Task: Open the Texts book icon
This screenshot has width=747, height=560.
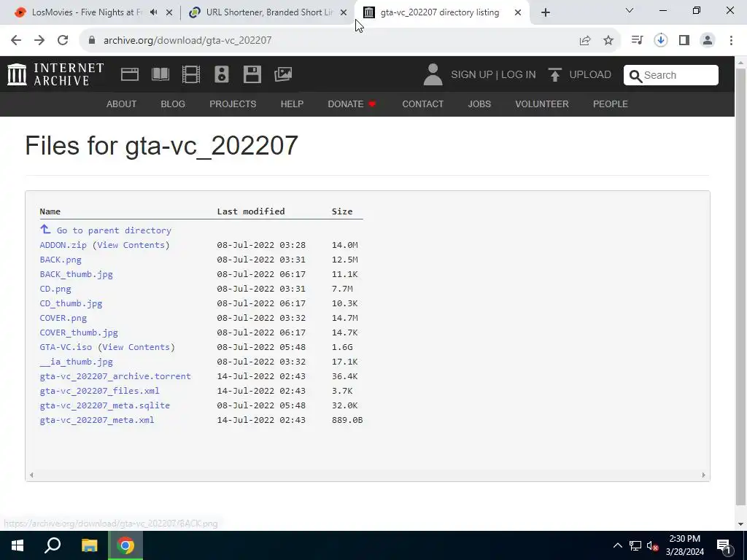Action: coord(160,74)
